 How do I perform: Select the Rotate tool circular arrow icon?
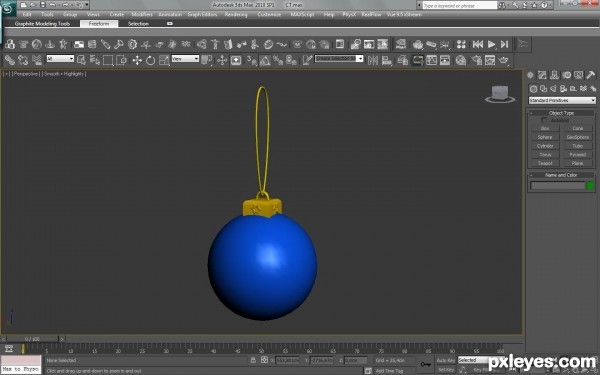[x=150, y=60]
